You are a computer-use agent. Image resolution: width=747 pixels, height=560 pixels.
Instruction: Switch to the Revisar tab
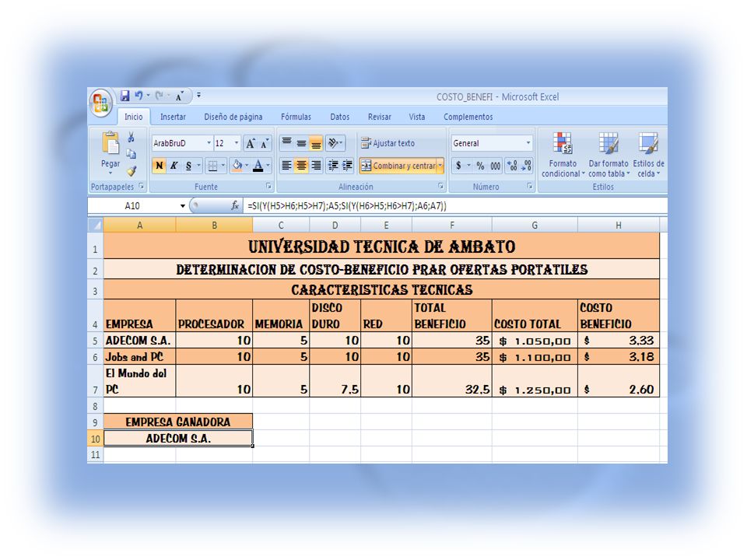(x=379, y=117)
